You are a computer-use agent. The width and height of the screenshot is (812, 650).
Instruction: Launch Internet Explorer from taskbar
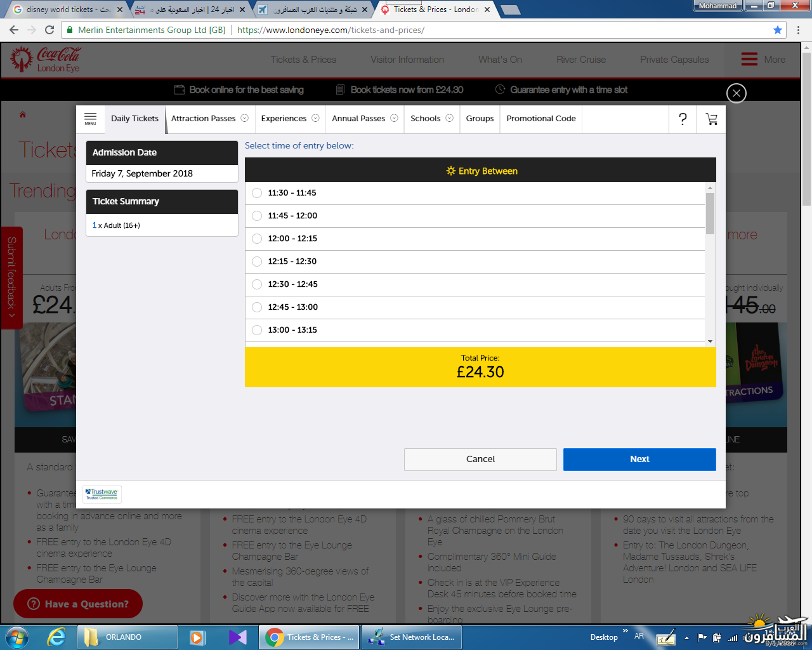coord(56,637)
